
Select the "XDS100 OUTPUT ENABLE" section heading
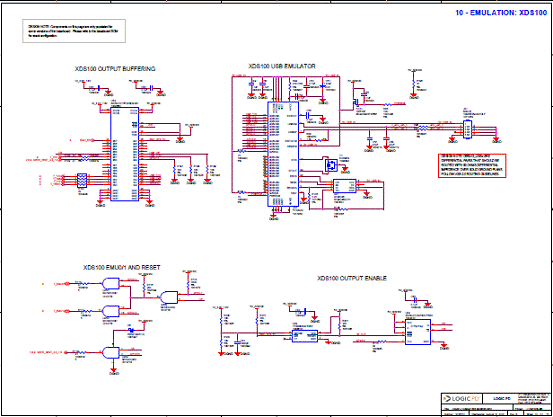point(352,278)
